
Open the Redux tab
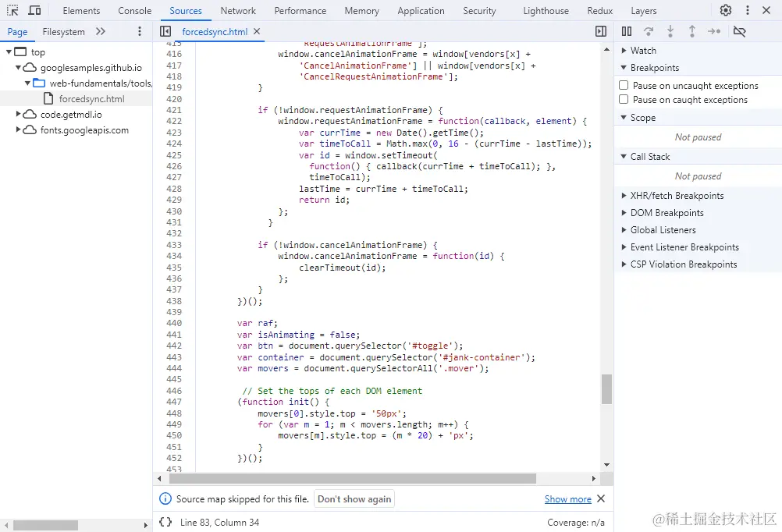pyautogui.click(x=600, y=10)
